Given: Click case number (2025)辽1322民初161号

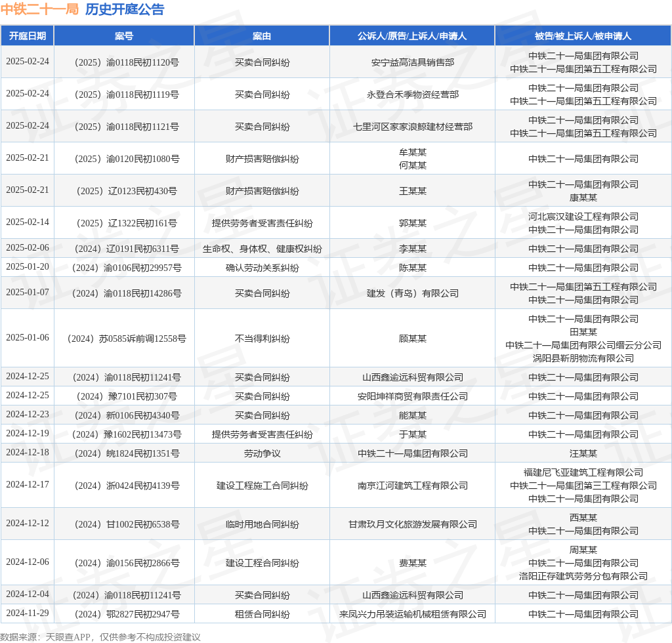Looking at the screenshot, I should pyautogui.click(x=127, y=223).
